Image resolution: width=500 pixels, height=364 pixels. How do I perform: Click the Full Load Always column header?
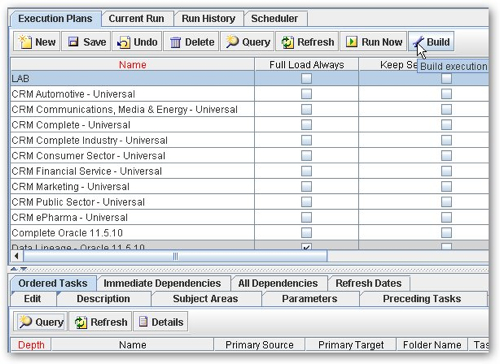307,65
